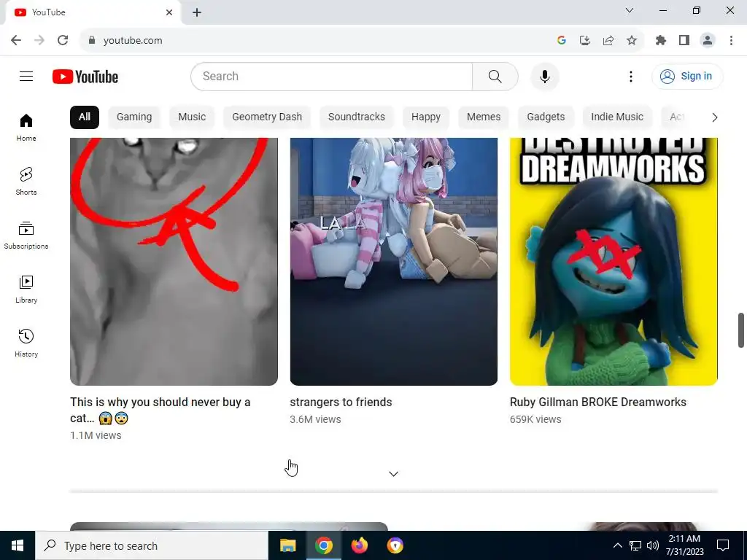
Task: Select the Indie Music filter chip
Action: pyautogui.click(x=617, y=117)
